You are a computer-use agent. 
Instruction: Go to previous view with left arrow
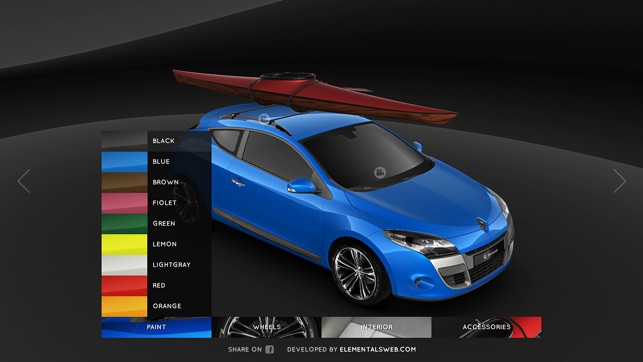[x=24, y=181]
